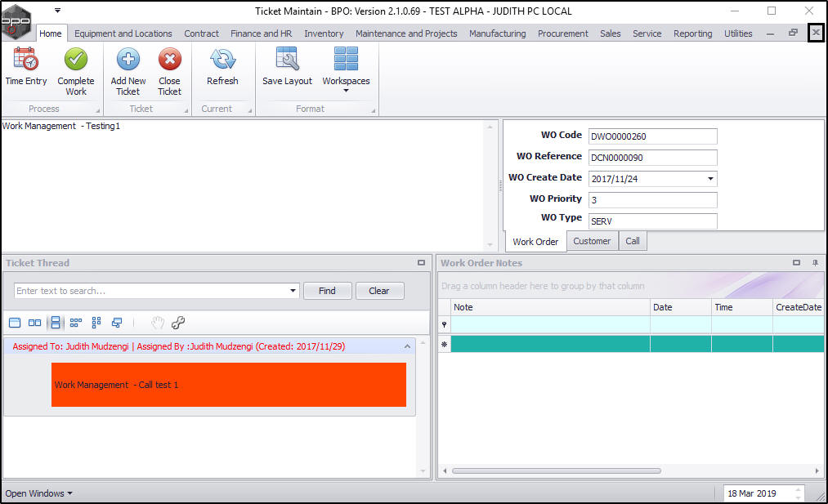This screenshot has width=828, height=504.
Task: Open the Service ribbon tab
Action: (x=647, y=33)
